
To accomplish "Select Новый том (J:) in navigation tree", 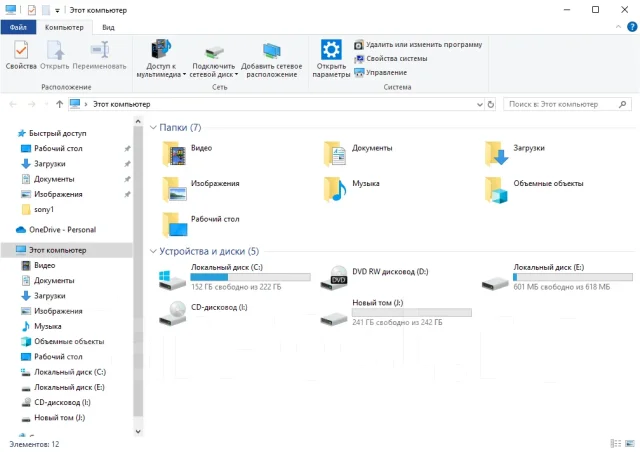I will coord(53,418).
